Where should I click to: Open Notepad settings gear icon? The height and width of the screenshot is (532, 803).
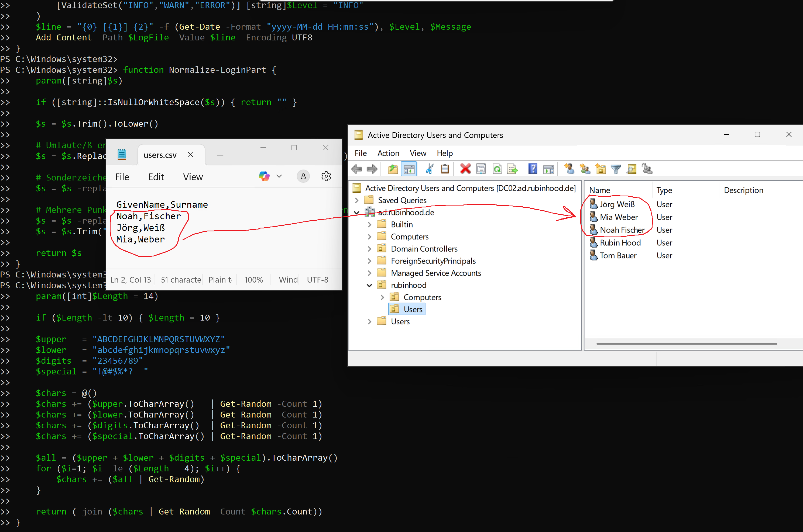(x=326, y=176)
